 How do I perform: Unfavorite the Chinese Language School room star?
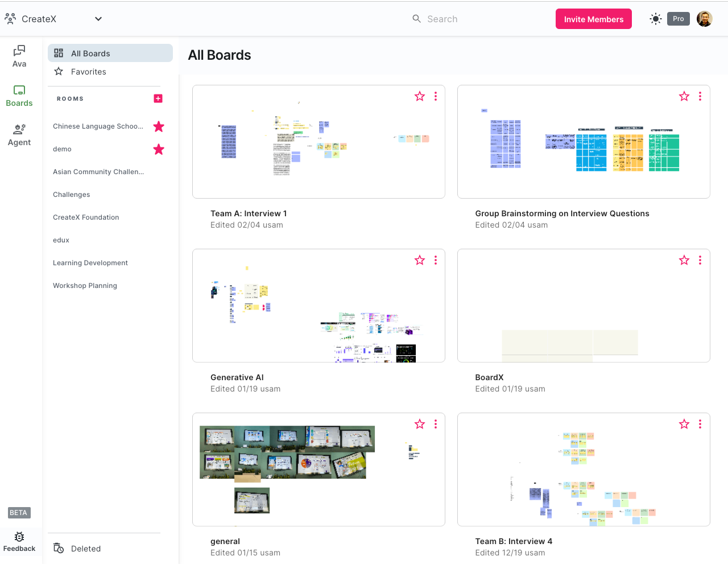(x=159, y=126)
